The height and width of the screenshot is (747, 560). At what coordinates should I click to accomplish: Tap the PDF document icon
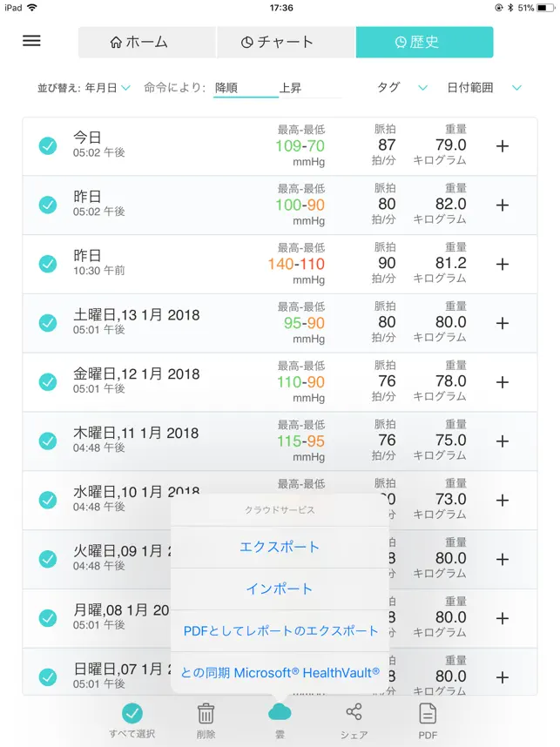pyautogui.click(x=428, y=714)
